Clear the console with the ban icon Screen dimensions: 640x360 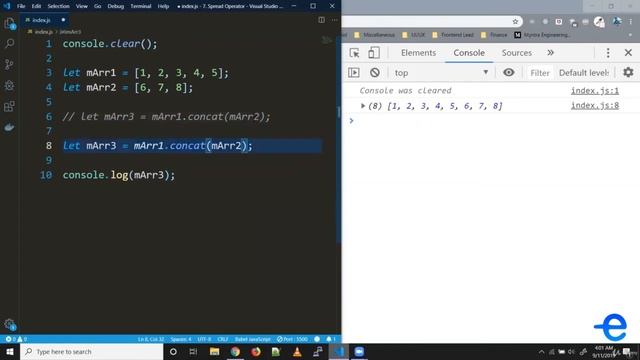click(x=375, y=73)
